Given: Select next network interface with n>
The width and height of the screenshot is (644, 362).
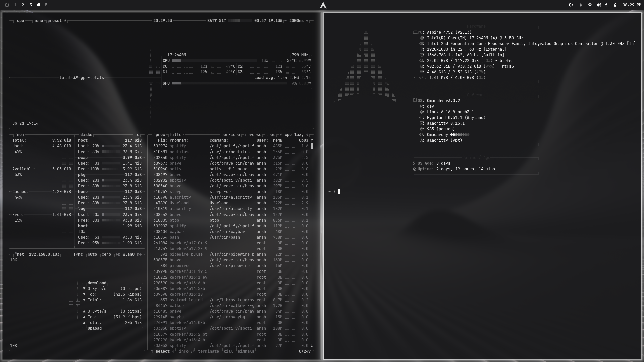Looking at the screenshot, I should point(139,254).
